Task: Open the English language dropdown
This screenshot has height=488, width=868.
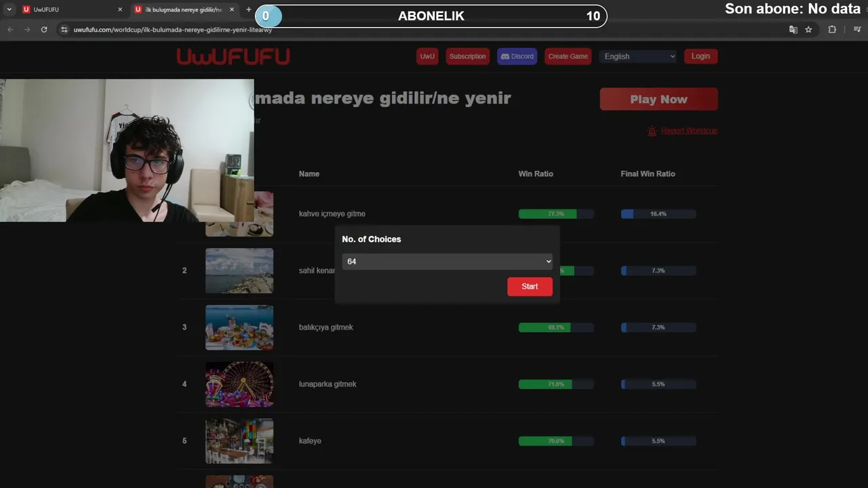Action: click(639, 56)
